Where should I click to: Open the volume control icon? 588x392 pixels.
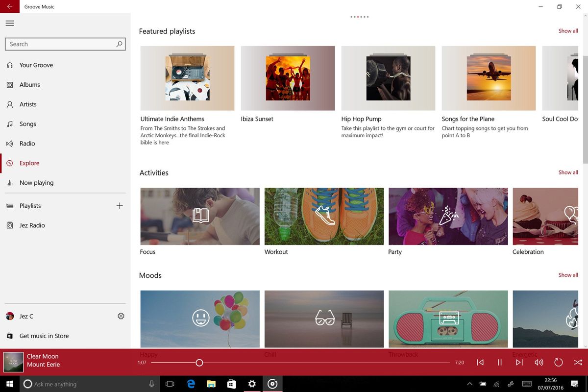point(539,362)
